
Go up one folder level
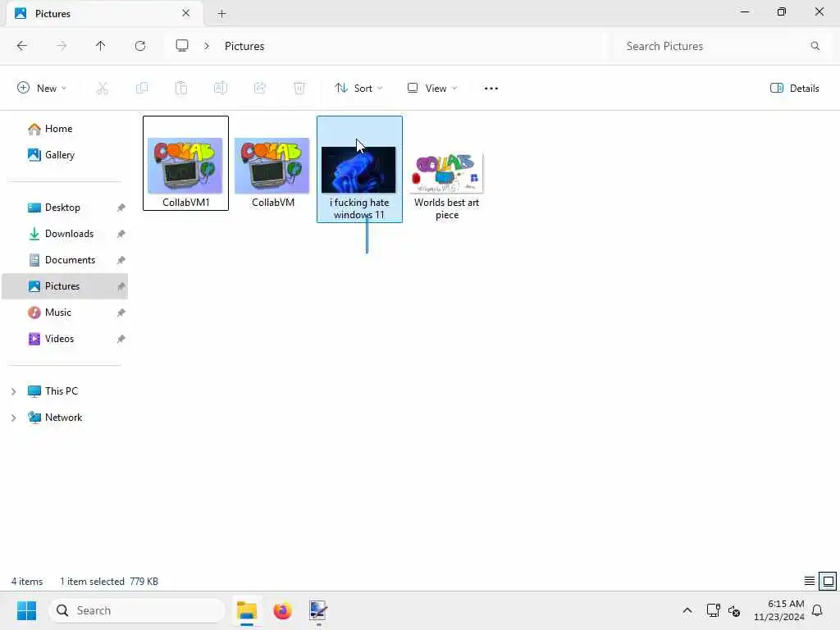click(x=100, y=46)
